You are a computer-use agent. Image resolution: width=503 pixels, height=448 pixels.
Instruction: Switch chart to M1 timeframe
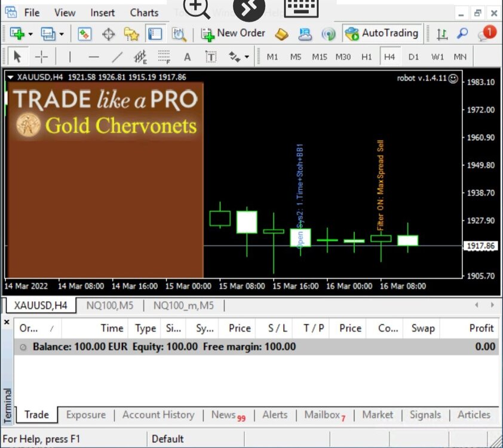272,57
